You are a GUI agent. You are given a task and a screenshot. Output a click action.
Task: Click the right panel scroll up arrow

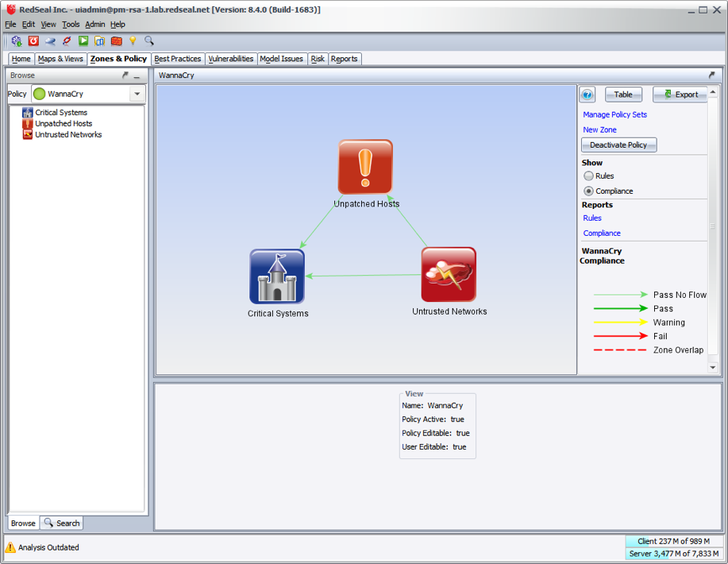[713, 93]
